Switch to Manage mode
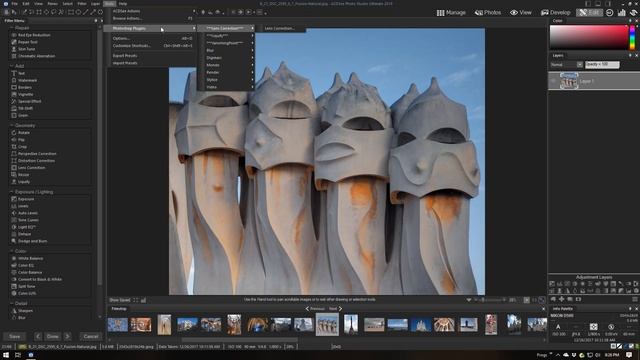This screenshot has width=640, height=360. 451,13
